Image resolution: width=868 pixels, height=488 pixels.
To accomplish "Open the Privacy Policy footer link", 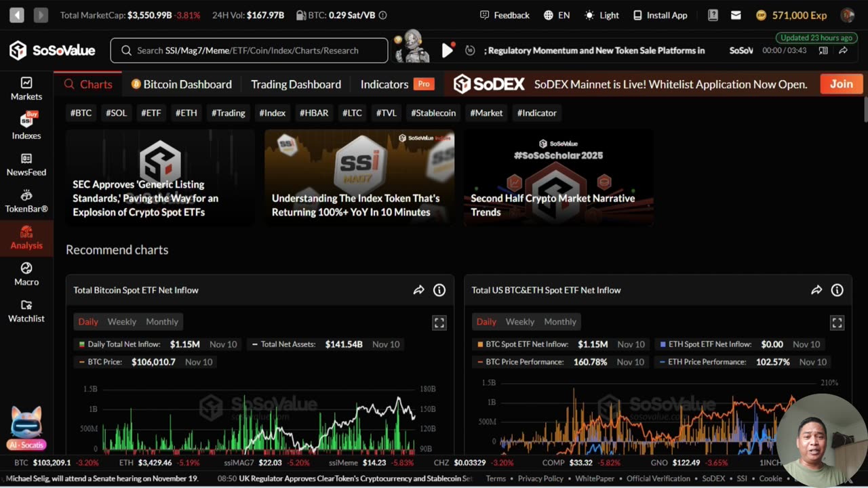I will pyautogui.click(x=541, y=479).
